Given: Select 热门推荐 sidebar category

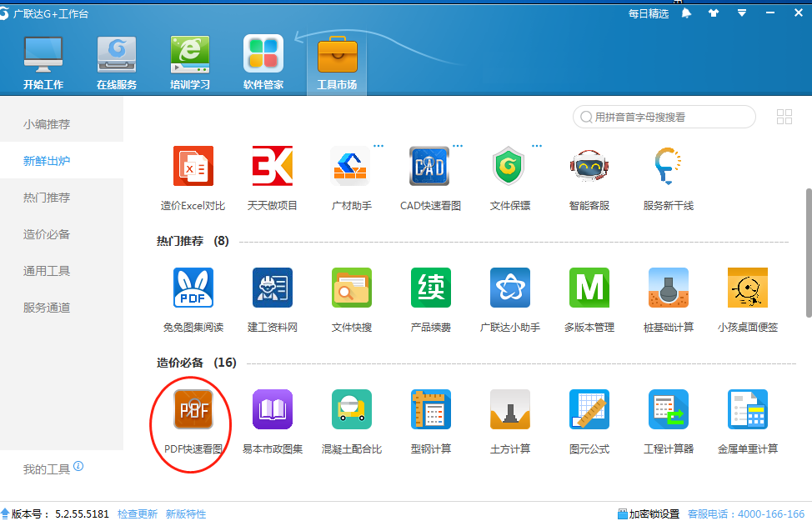Looking at the screenshot, I should point(62,198).
